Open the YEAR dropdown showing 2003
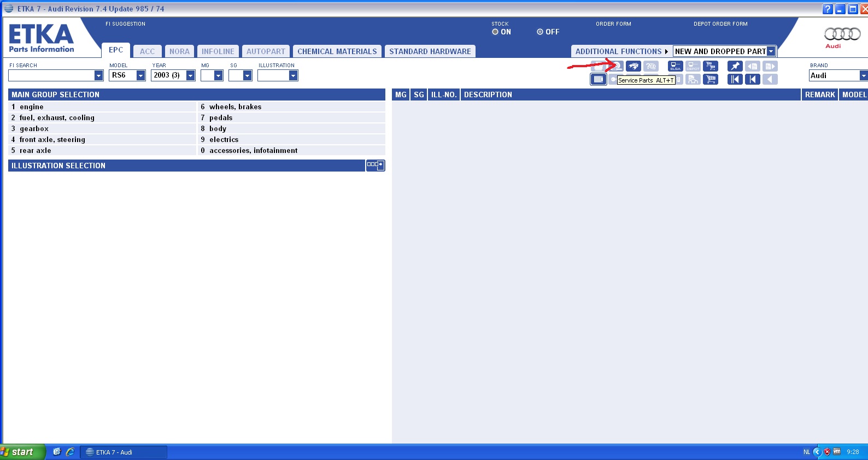This screenshot has width=868, height=460. coord(190,75)
